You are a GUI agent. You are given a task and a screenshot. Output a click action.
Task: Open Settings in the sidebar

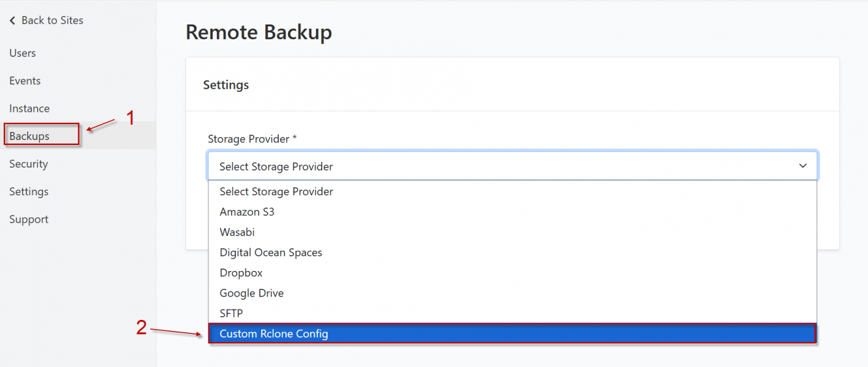tap(29, 191)
